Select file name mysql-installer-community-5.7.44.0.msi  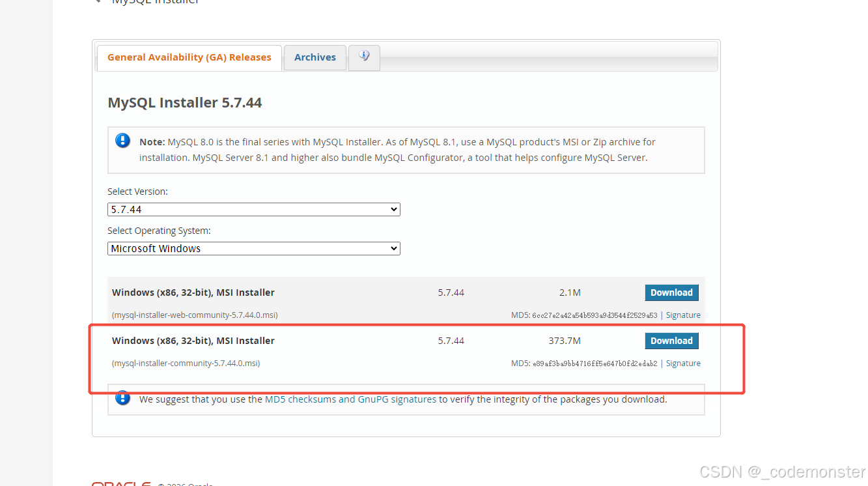pyautogui.click(x=186, y=364)
